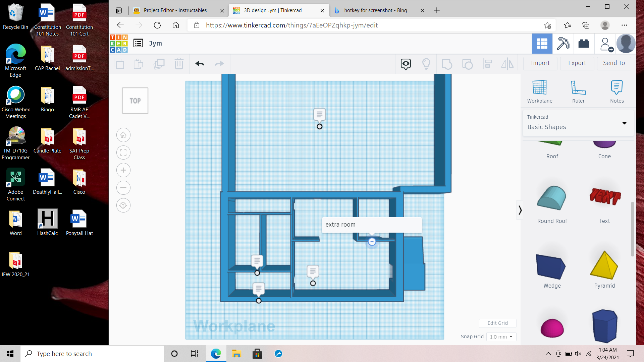The height and width of the screenshot is (362, 644).
Task: Open browser settings three-dots menu
Action: pyautogui.click(x=624, y=25)
